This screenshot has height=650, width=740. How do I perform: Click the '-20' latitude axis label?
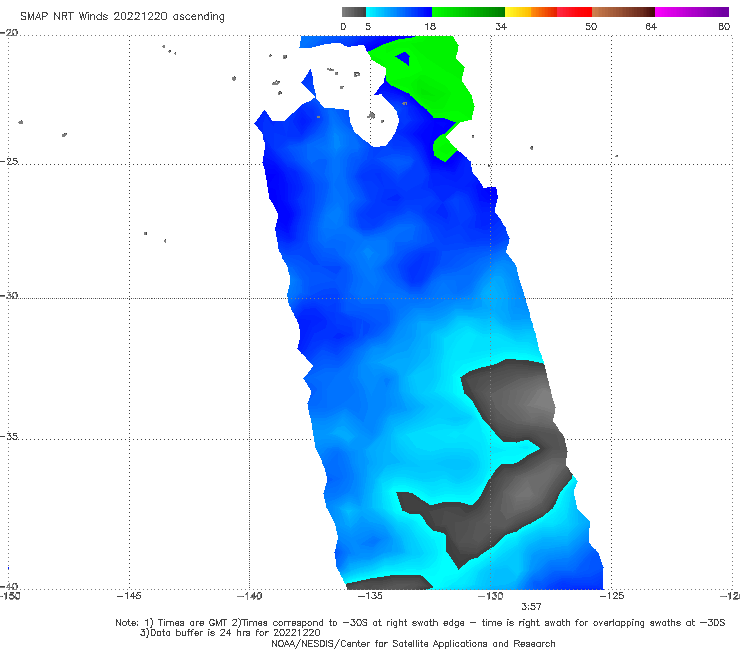point(9,33)
